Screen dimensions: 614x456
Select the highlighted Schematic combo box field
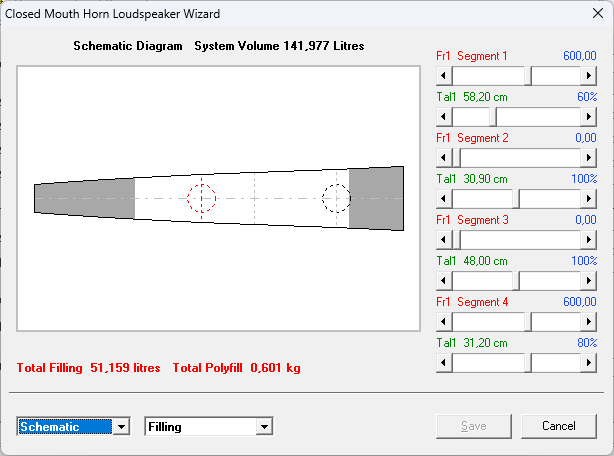(65, 427)
